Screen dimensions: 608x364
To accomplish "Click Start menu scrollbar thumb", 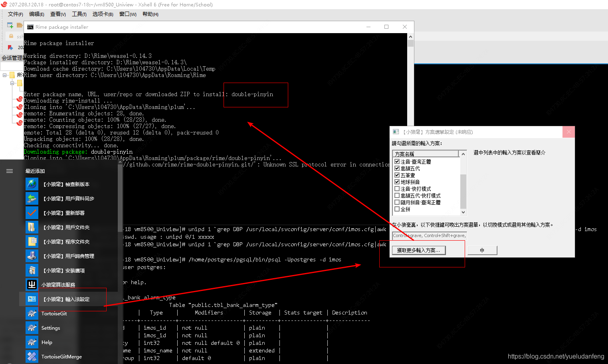I will (120, 198).
